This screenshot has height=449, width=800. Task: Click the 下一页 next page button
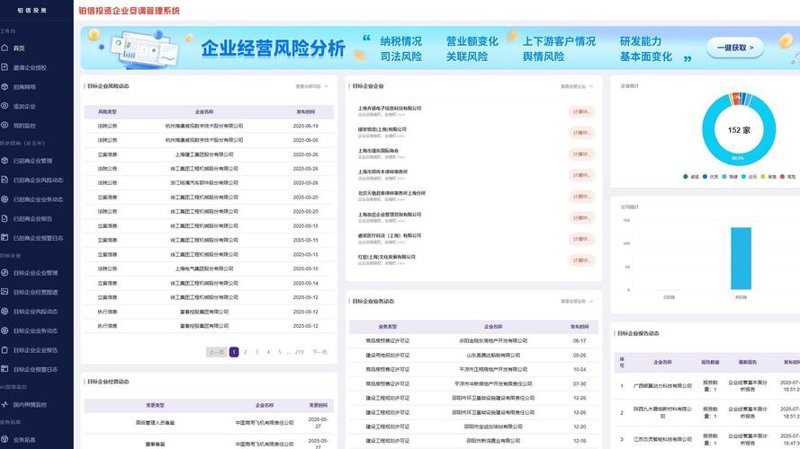coord(319,352)
